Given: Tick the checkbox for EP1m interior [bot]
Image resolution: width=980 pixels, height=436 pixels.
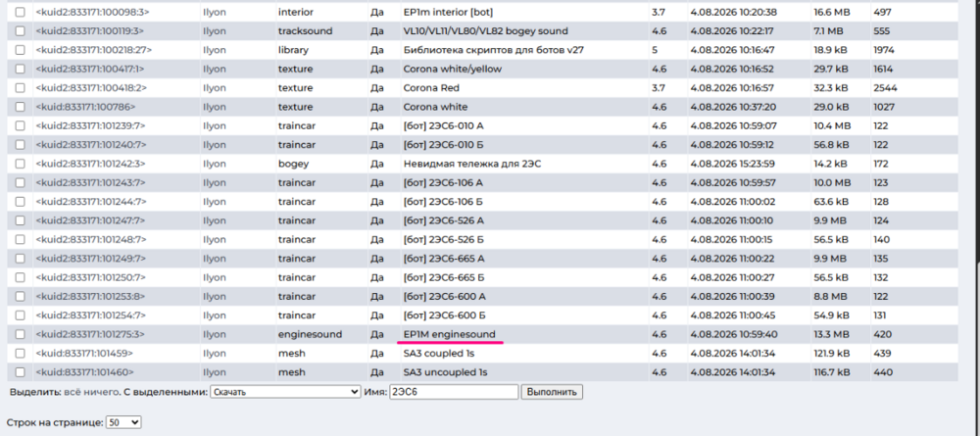Looking at the screenshot, I should tap(20, 12).
